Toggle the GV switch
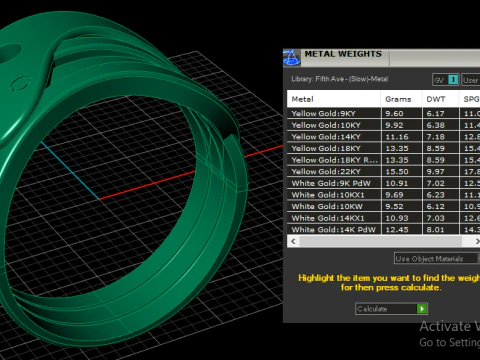480x360 pixels. coord(446,80)
